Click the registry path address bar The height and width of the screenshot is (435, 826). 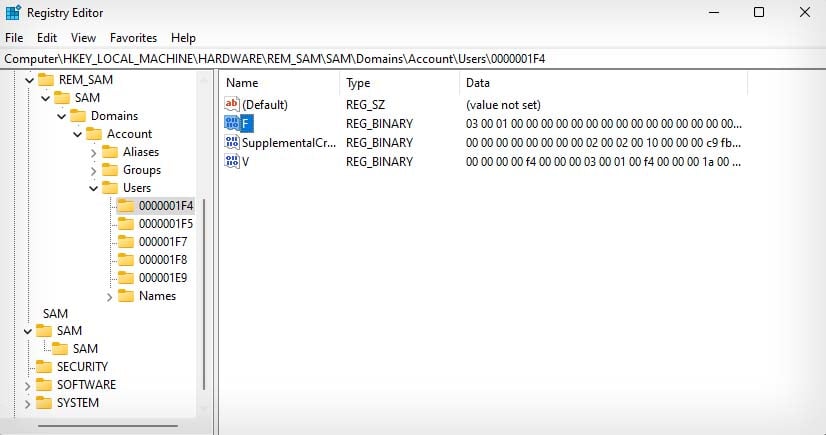click(413, 59)
